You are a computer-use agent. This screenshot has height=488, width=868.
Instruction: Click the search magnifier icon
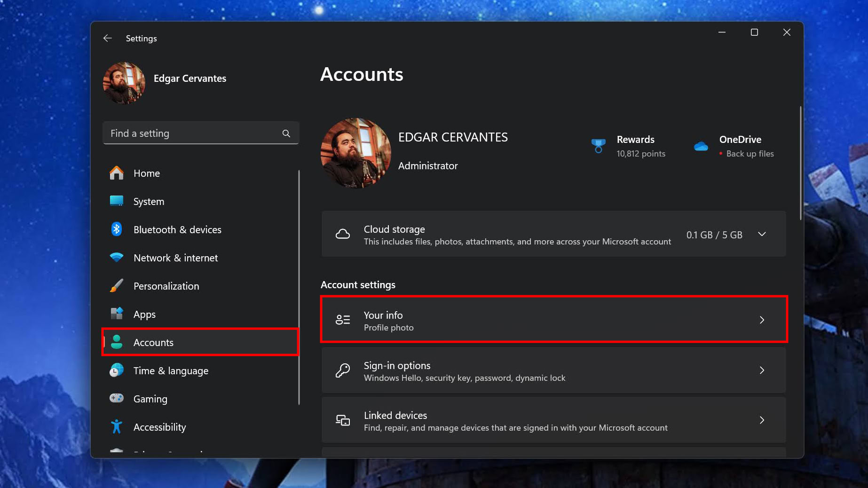pyautogui.click(x=286, y=134)
